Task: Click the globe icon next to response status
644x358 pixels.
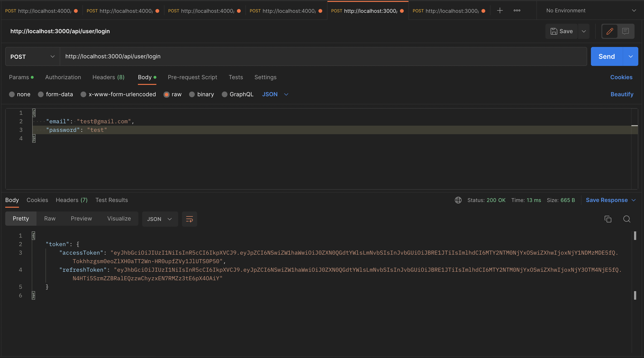Action: point(458,200)
